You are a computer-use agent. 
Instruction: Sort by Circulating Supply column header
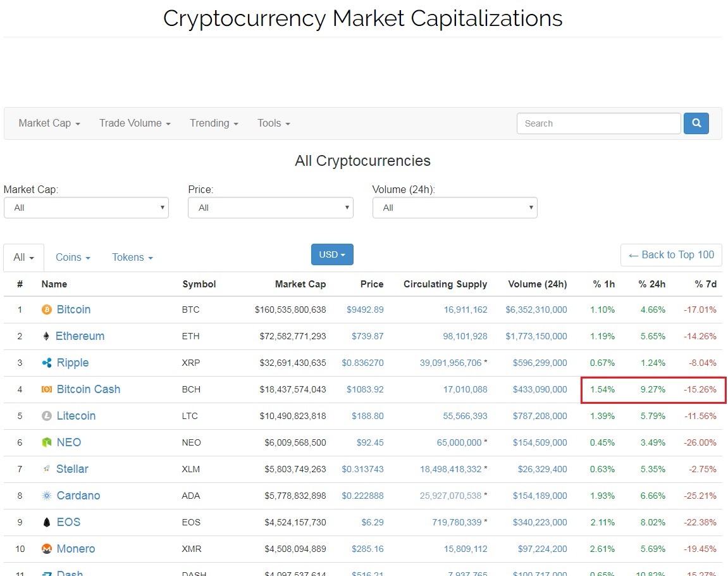click(445, 284)
